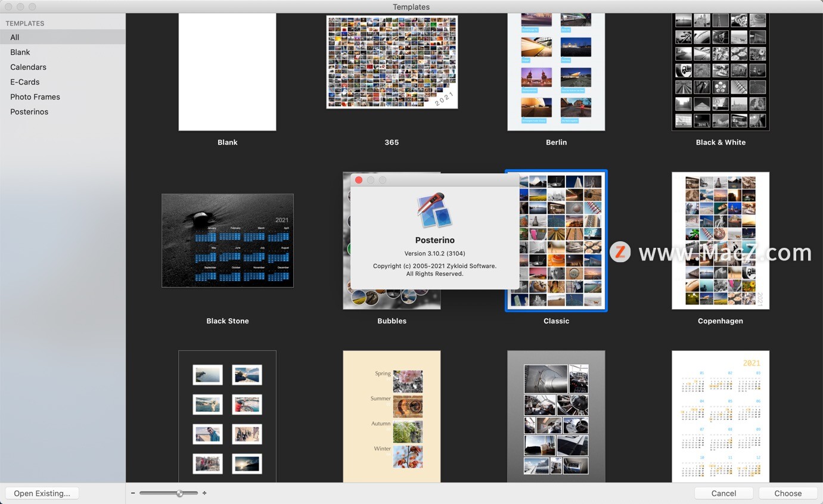
Task: Select the white 2021 calendar template thumbnail
Action: [720, 416]
